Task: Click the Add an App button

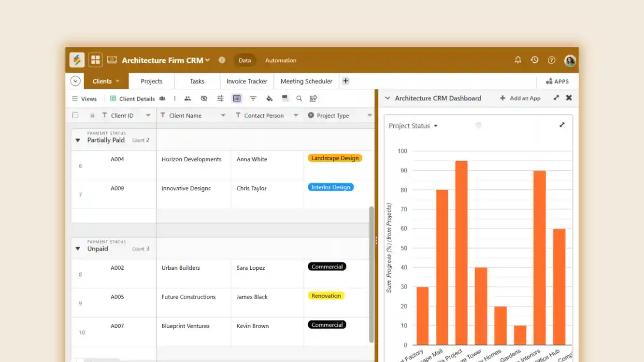Action: [x=520, y=98]
